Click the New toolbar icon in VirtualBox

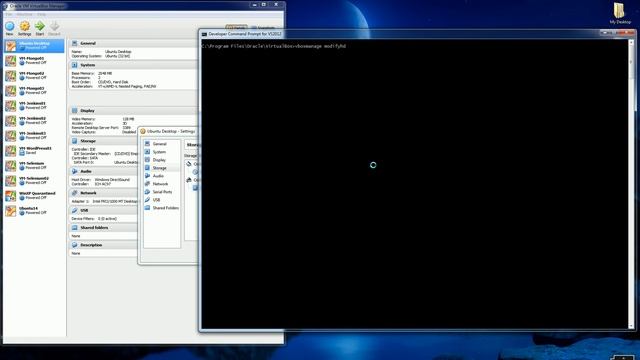[9, 28]
